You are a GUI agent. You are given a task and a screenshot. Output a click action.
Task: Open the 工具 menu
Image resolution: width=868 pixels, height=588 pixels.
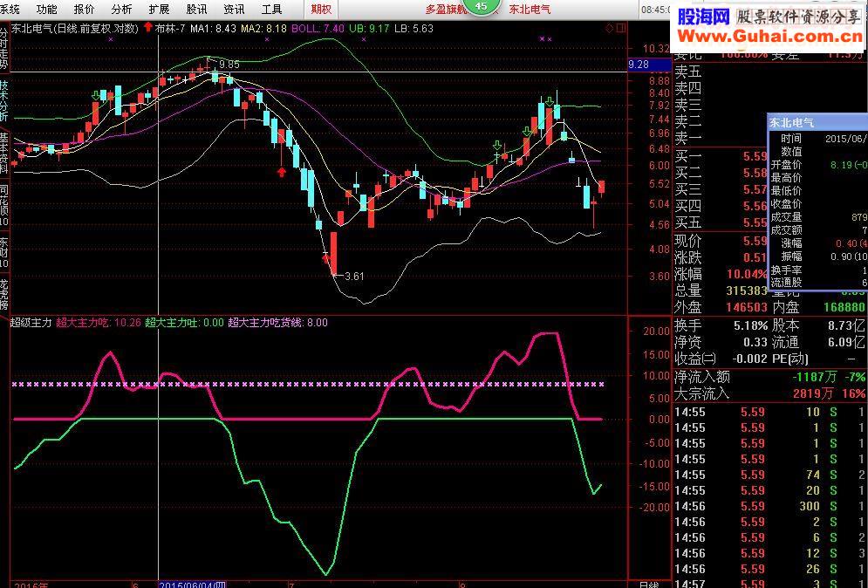point(272,9)
